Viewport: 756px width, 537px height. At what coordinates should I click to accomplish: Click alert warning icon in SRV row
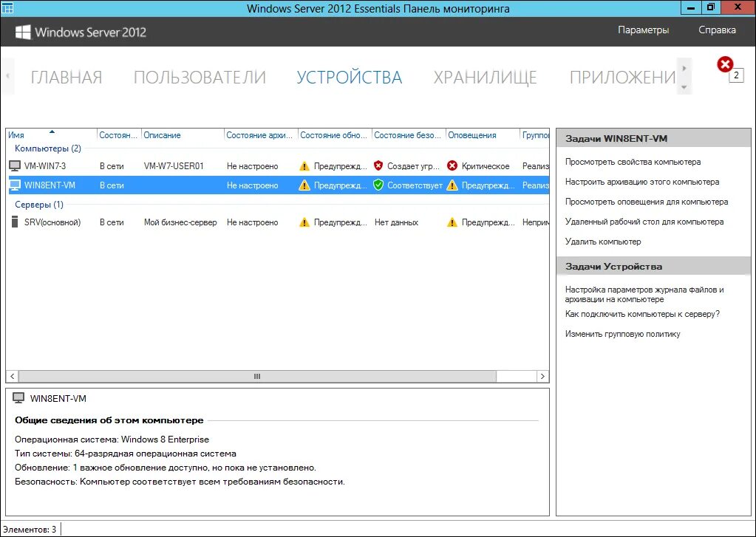pos(452,222)
